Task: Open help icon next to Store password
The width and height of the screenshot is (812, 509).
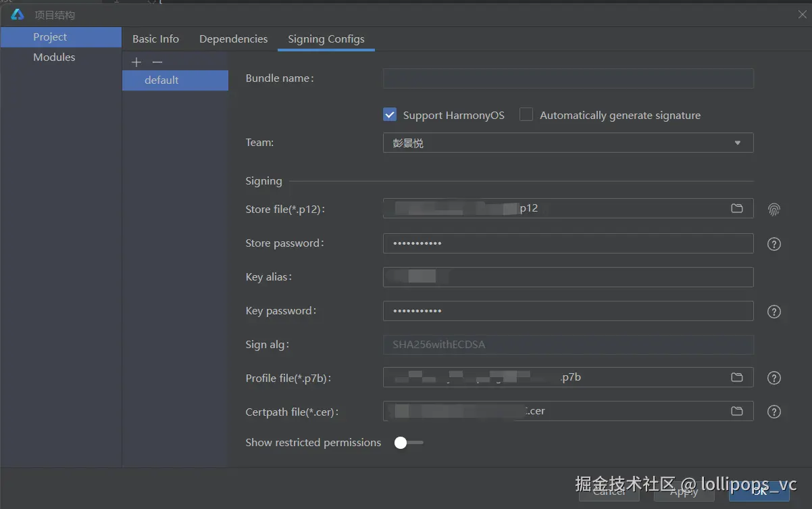Action: click(774, 244)
